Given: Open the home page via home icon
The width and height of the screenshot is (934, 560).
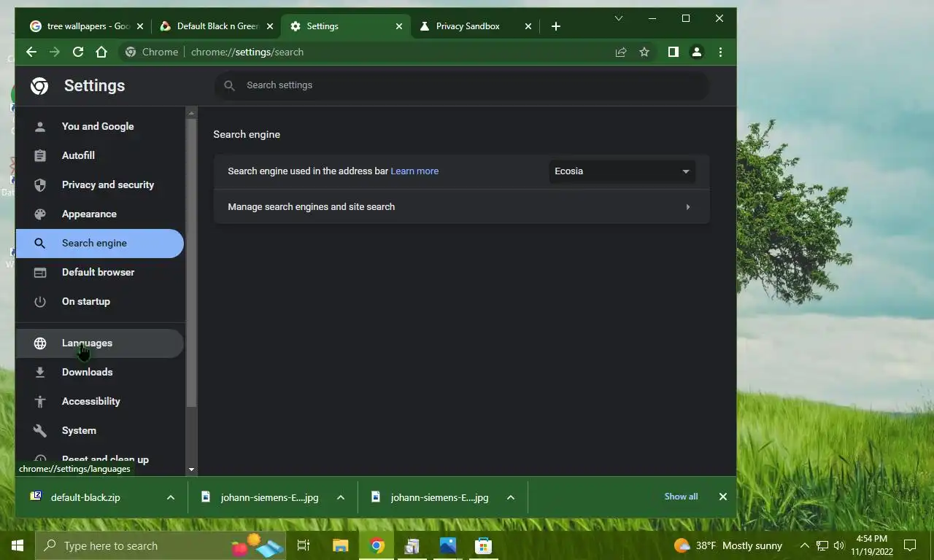Looking at the screenshot, I should 101,52.
